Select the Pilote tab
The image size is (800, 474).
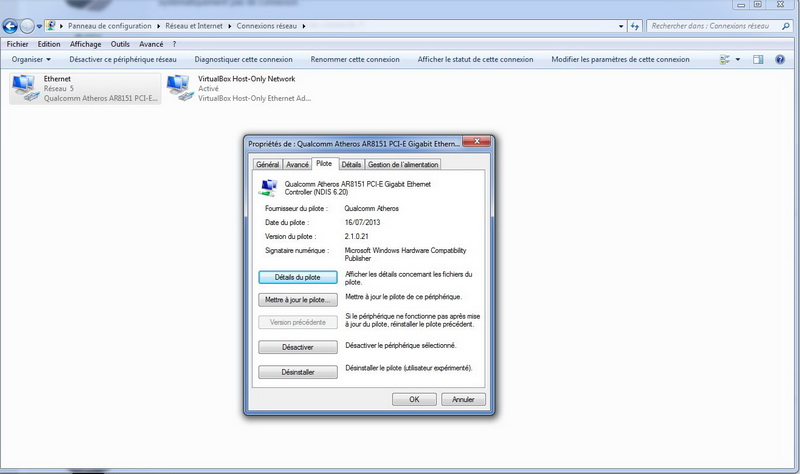324,163
